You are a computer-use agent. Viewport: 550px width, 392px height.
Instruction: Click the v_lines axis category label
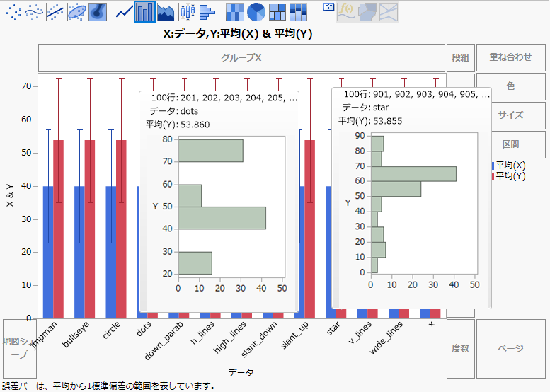coord(360,333)
